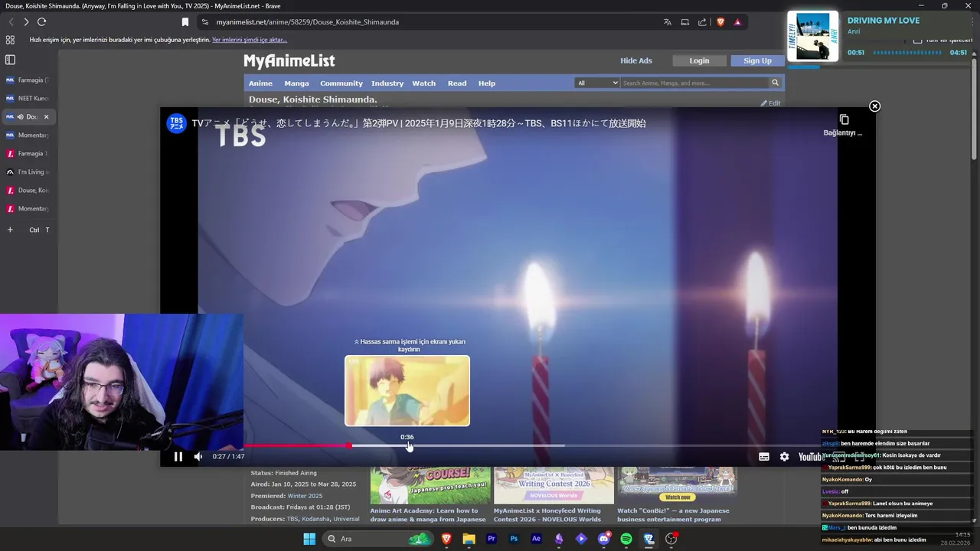
Task: Pause the YouTube trailer video
Action: [x=178, y=457]
